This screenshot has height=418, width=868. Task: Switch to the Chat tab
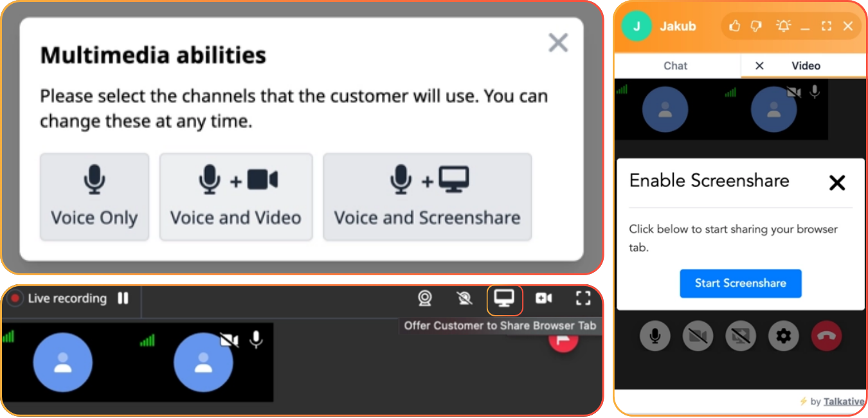point(676,66)
